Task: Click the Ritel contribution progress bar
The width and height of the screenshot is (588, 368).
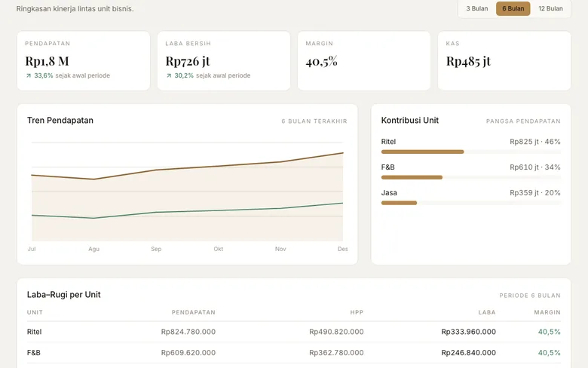Action: [x=471, y=152]
